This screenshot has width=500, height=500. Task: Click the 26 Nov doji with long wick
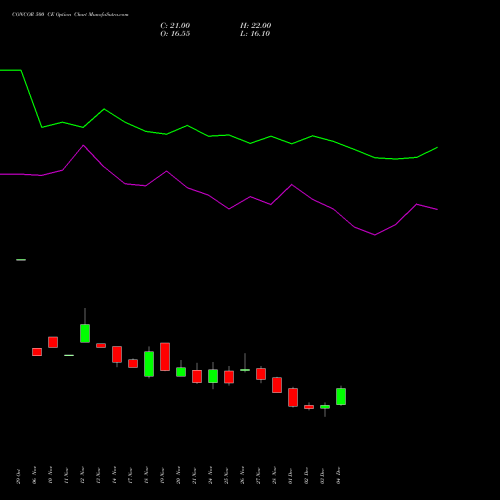(x=245, y=370)
